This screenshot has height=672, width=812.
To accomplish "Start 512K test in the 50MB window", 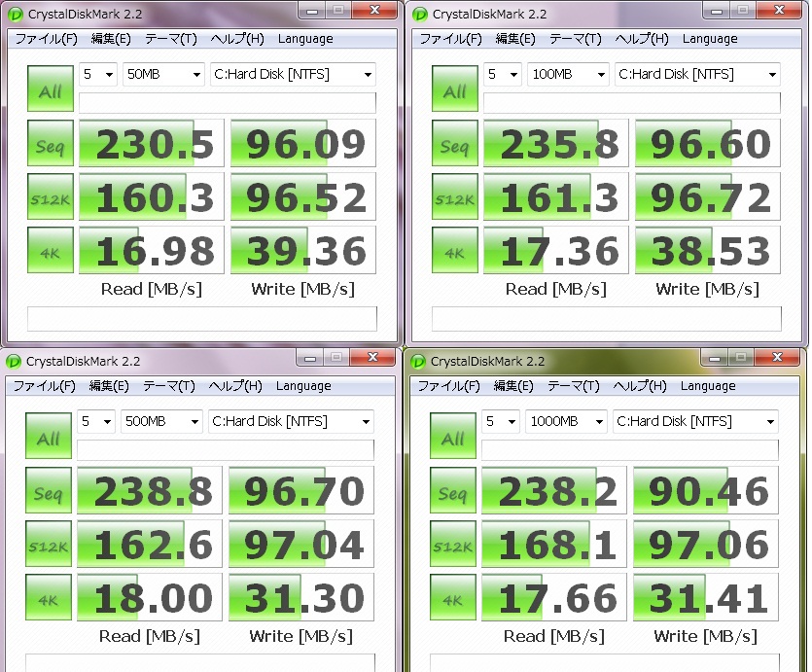I will coord(51,196).
